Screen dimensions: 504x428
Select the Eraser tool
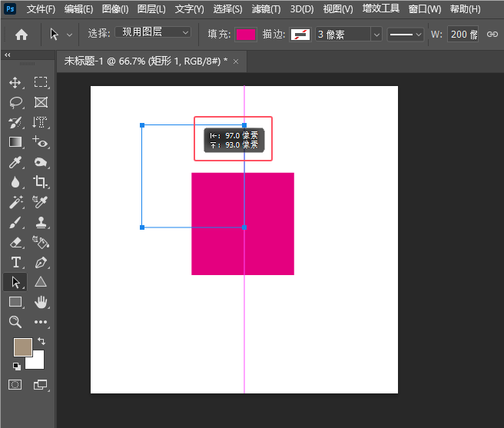tap(15, 242)
